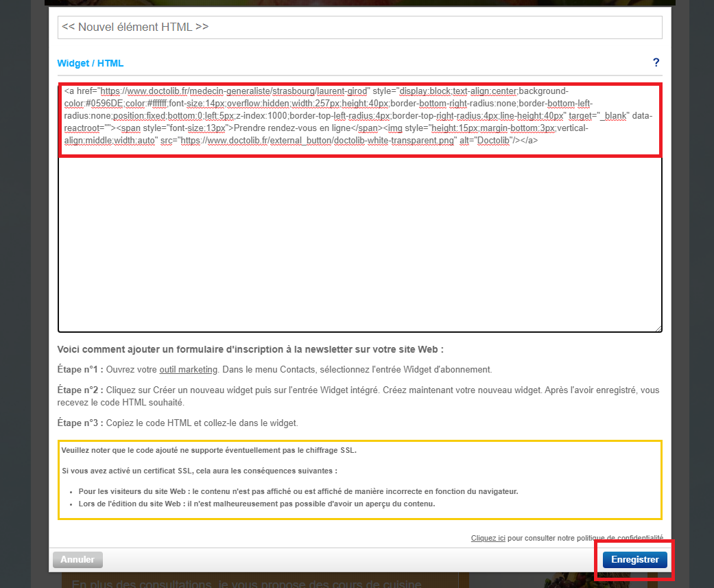The width and height of the screenshot is (714, 588).
Task: Focus the "Nouvel élément HTML" title field
Action: (359, 27)
